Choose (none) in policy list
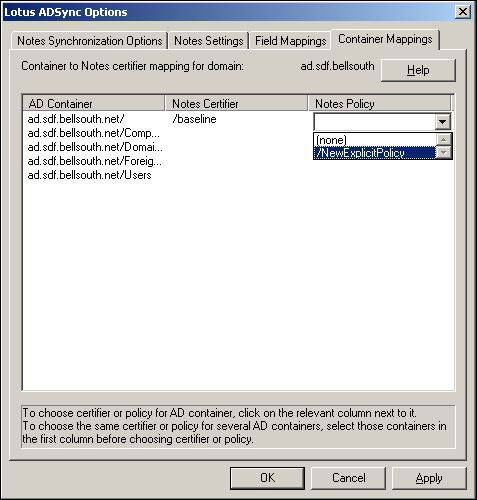The height and width of the screenshot is (500, 477). click(x=374, y=140)
